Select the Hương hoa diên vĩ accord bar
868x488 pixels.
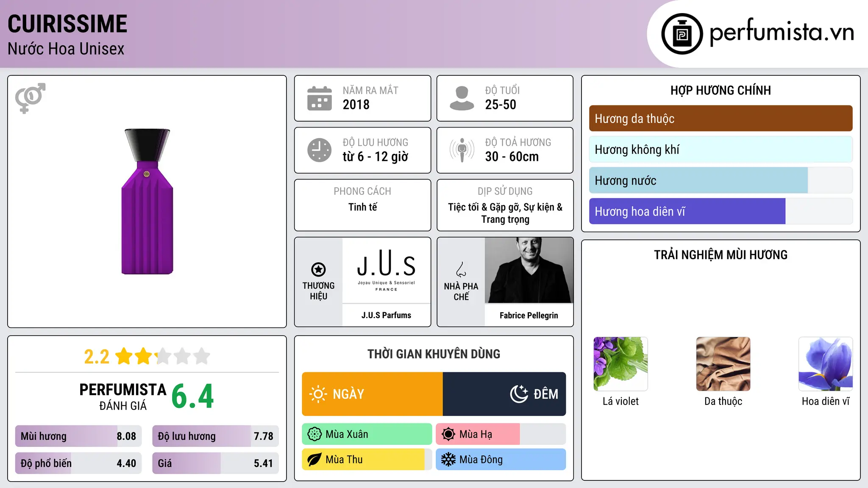tap(721, 211)
